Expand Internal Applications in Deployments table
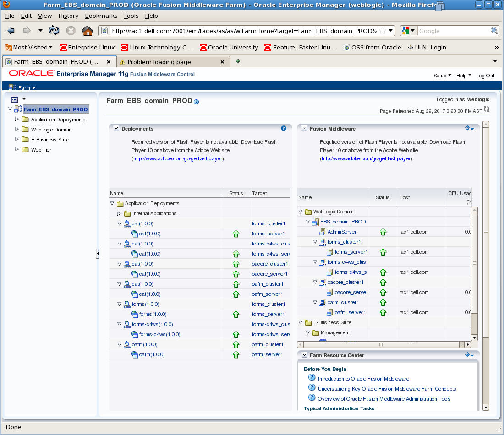This screenshot has height=435, width=504. pos(119,214)
